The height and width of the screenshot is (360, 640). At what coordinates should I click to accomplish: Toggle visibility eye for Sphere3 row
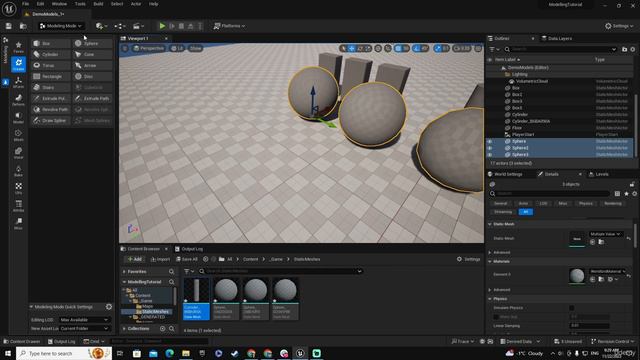[490, 155]
